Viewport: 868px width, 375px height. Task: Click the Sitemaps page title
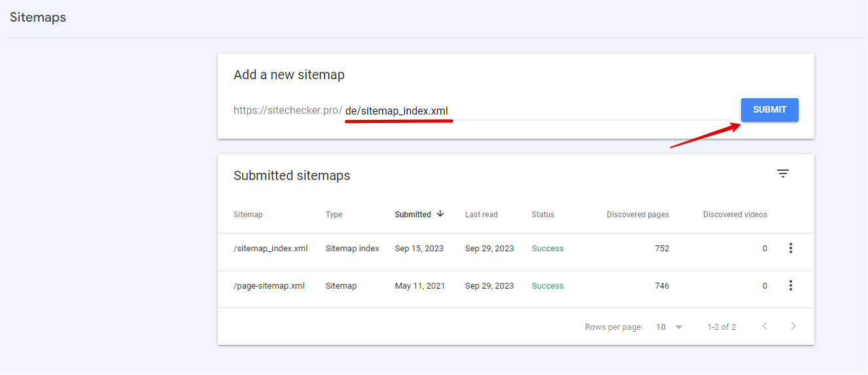tap(38, 17)
